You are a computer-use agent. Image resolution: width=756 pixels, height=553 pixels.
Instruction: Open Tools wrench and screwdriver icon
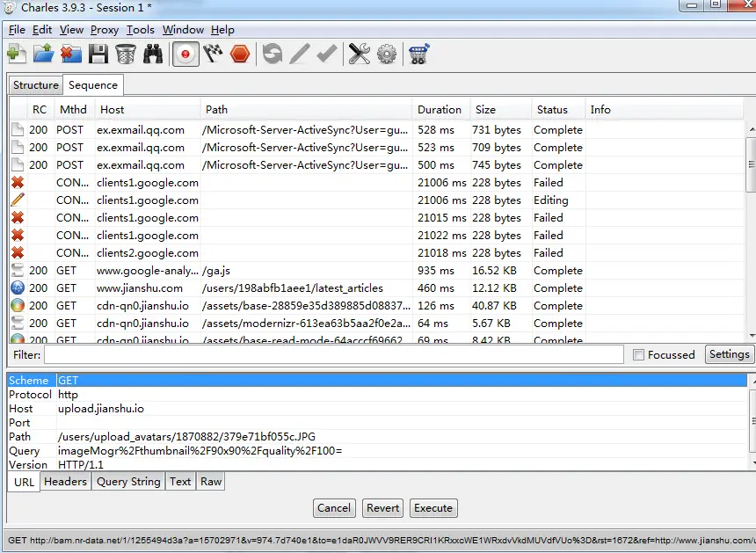click(x=360, y=54)
